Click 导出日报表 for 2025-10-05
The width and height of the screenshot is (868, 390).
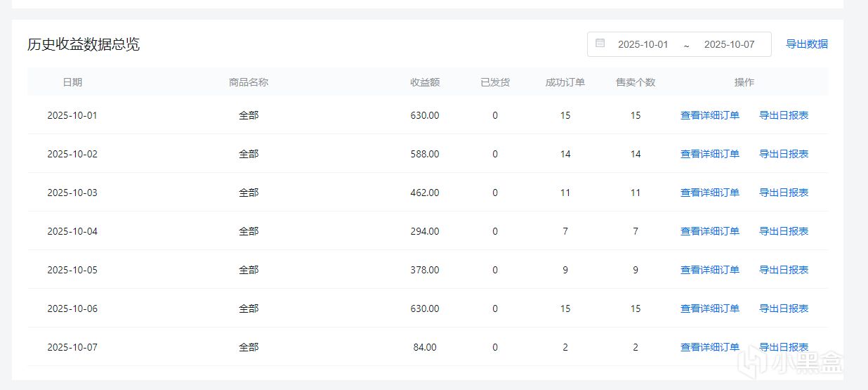[783, 270]
